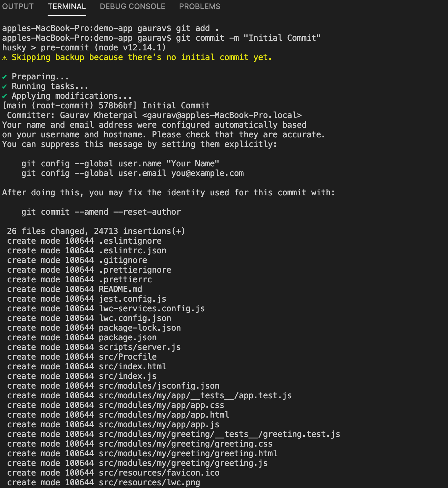Image resolution: width=448 pixels, height=488 pixels.
Task: Select the TERMINAL tab
Action: coord(67,7)
